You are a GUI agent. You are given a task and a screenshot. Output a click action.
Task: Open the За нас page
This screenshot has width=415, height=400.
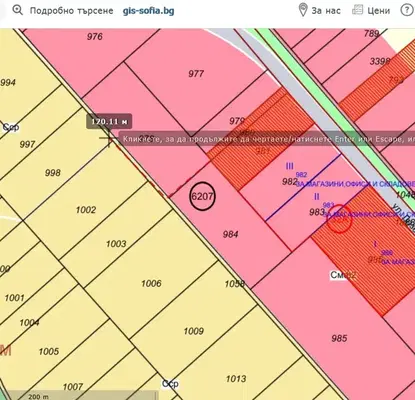coord(326,11)
